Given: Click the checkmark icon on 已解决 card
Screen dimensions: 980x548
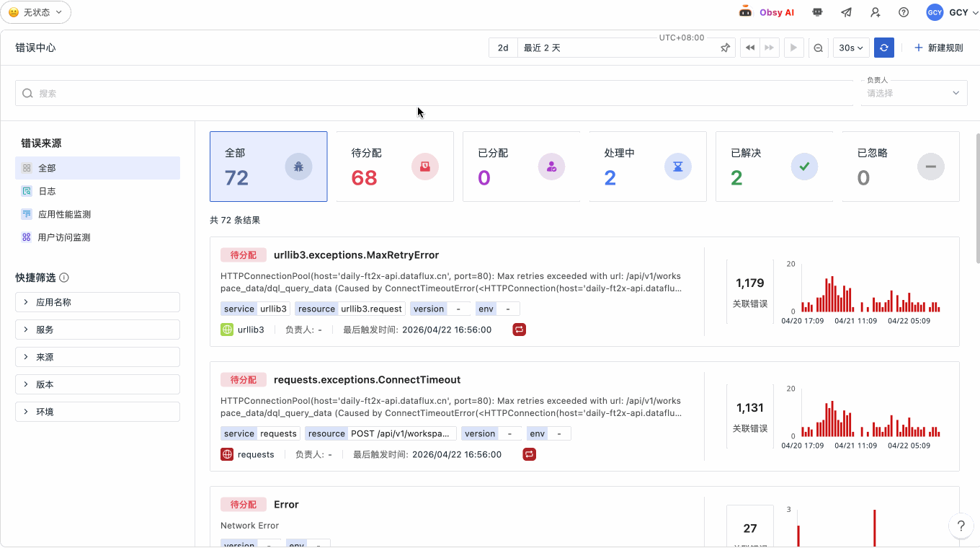Looking at the screenshot, I should coord(805,167).
